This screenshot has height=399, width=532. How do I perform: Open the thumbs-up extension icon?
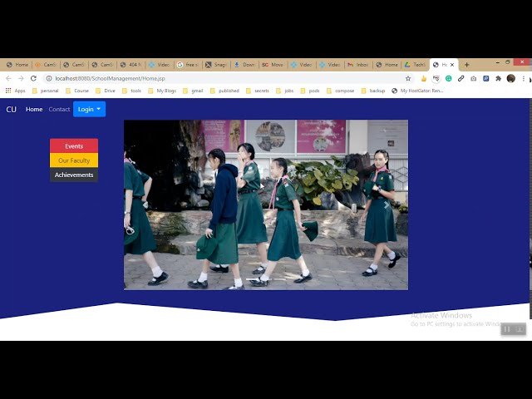pyautogui.click(x=423, y=78)
